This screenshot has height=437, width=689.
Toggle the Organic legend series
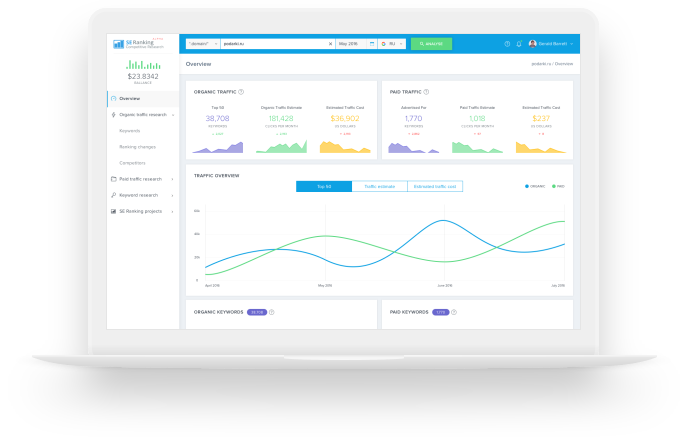coord(535,187)
